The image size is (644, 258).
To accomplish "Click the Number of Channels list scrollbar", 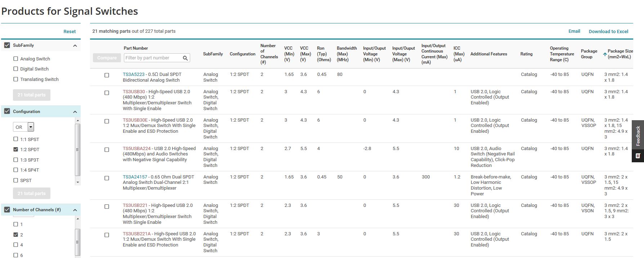I will 78,242.
